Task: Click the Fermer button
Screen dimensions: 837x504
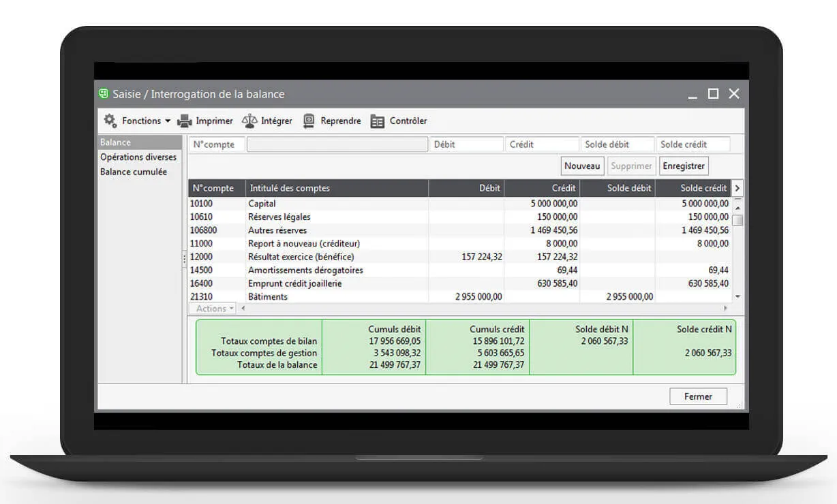Action: tap(698, 396)
